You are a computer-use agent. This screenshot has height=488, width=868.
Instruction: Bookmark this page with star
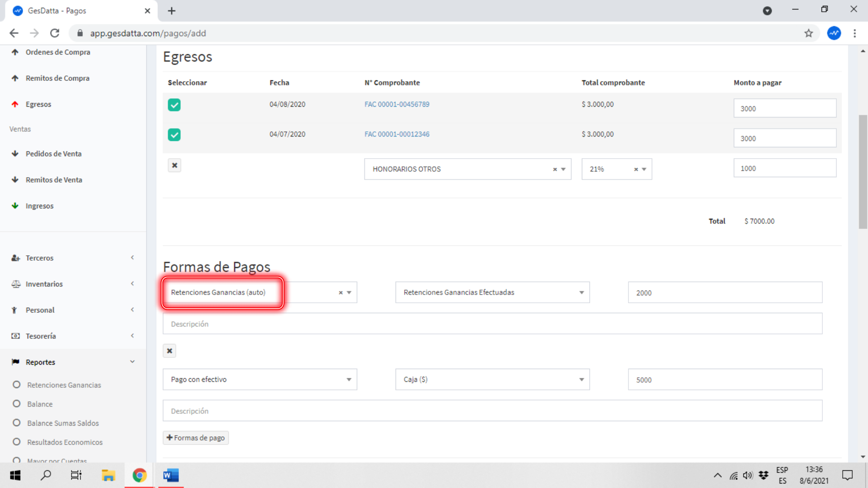click(x=808, y=33)
